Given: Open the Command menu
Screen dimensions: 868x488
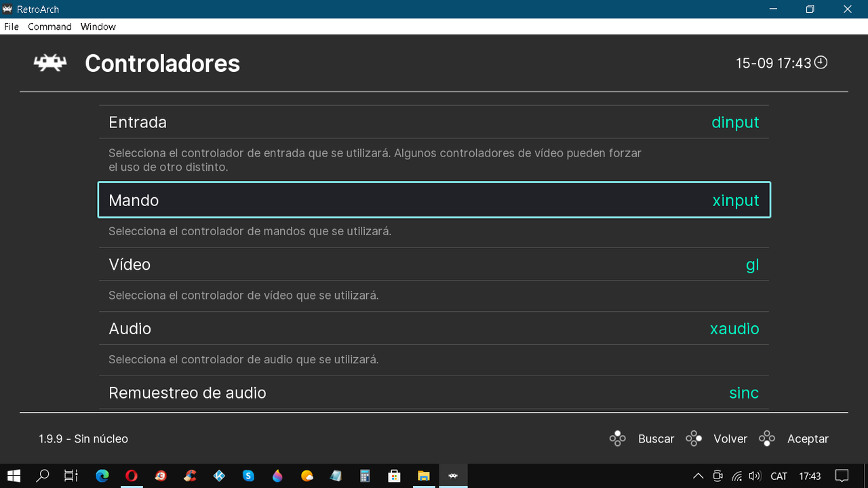Looking at the screenshot, I should 50,26.
